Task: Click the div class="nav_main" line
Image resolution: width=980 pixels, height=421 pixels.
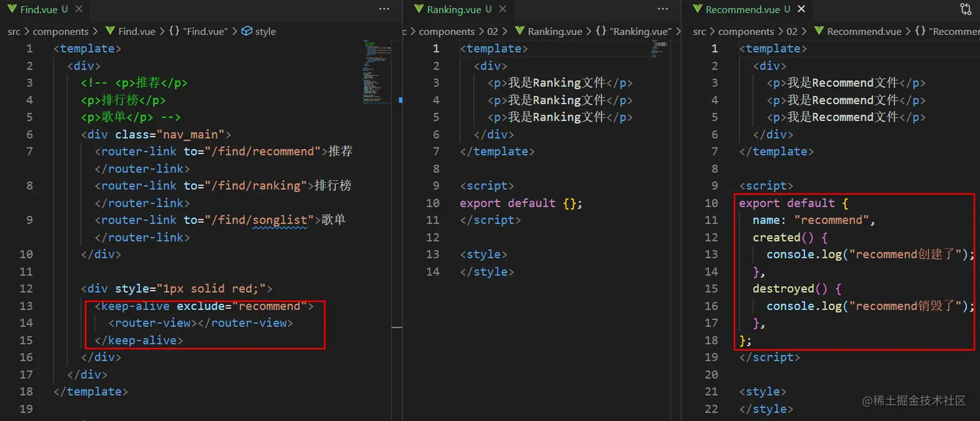Action: (x=156, y=134)
